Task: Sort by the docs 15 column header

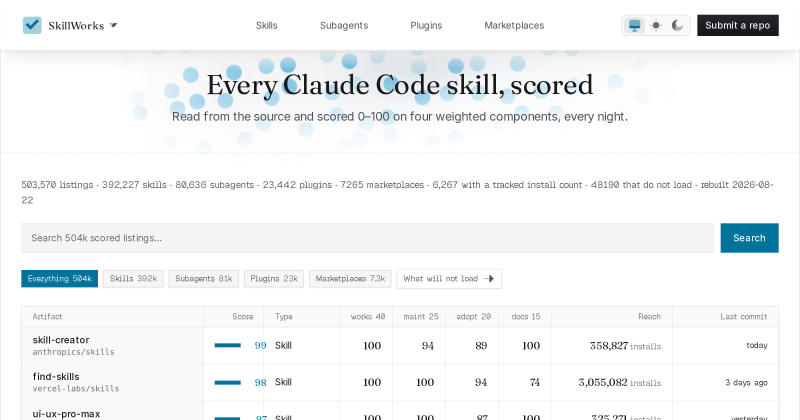Action: pyautogui.click(x=526, y=316)
